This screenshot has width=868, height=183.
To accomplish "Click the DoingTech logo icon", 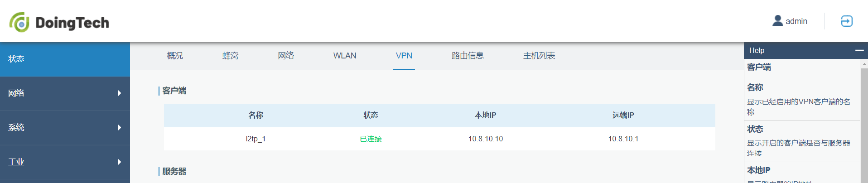I will click(19, 22).
